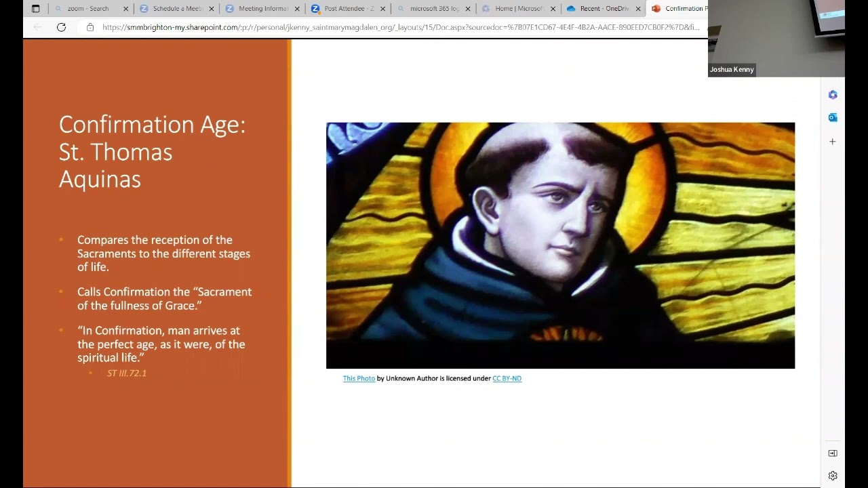This screenshot has height=488, width=868.
Task: Click the browser back arrow
Action: pos(37,27)
